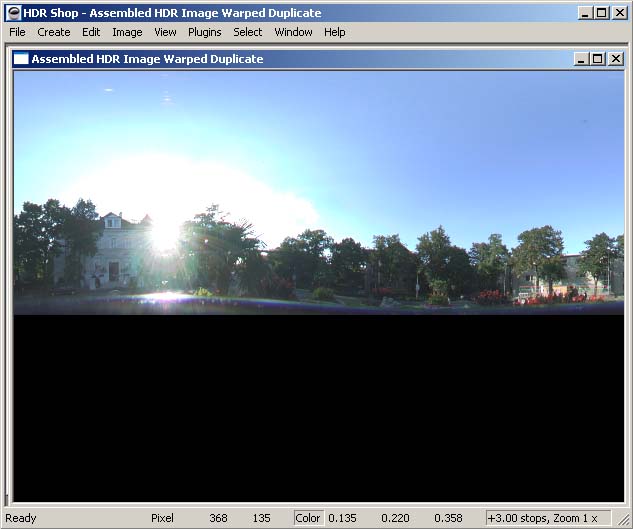Close the HDR Shop main window
The image size is (633, 529).
tap(620, 13)
